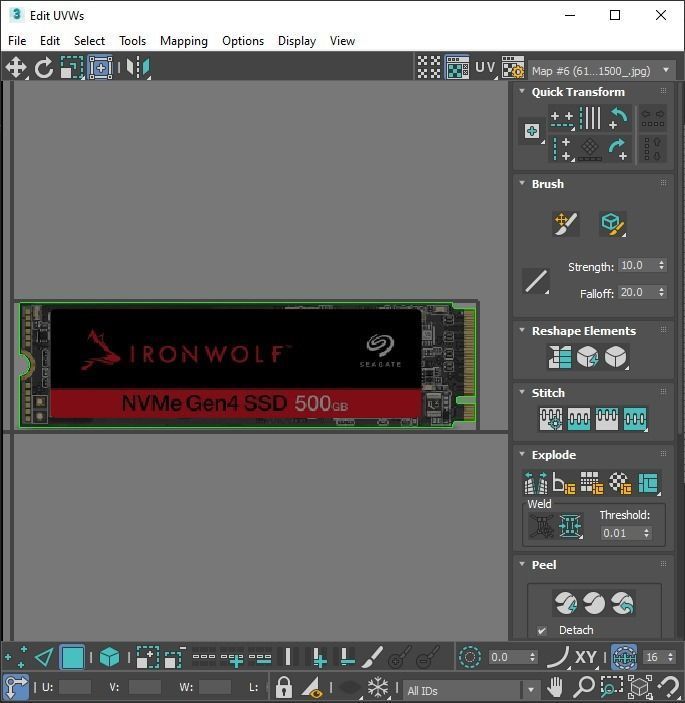Image resolution: width=685 pixels, height=703 pixels.
Task: Click the Mirror Horizontal tool
Action: point(138,68)
